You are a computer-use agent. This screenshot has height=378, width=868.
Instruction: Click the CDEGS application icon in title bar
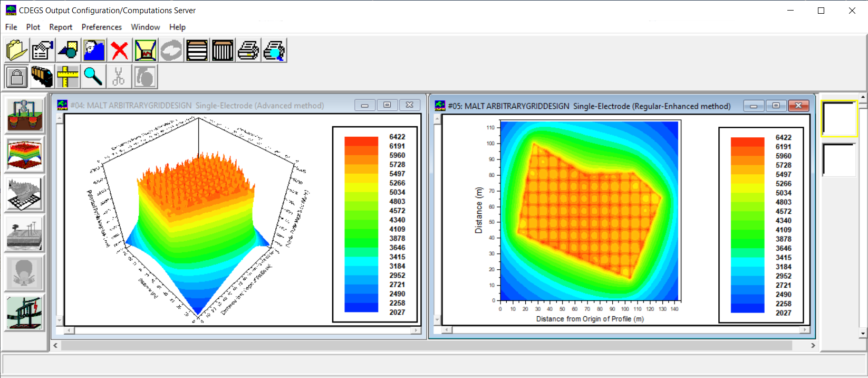tap(11, 10)
